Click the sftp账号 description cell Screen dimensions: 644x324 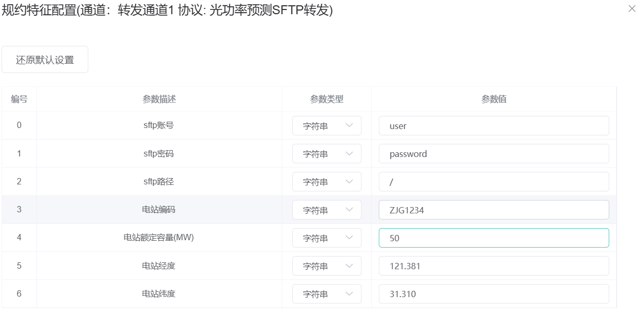[159, 125]
